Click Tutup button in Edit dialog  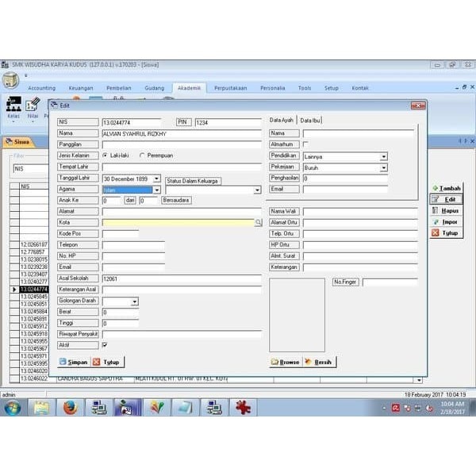click(107, 362)
